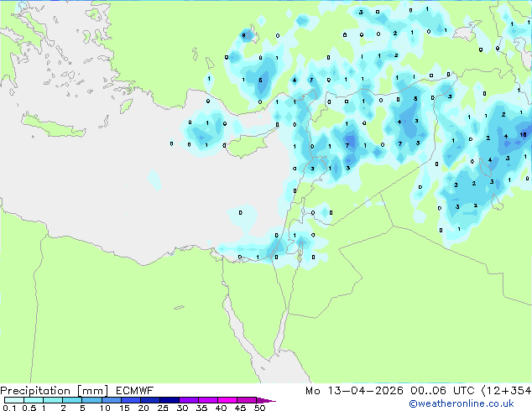Click the "45" legend scale label
This screenshot has height=411, width=532.
(x=240, y=408)
